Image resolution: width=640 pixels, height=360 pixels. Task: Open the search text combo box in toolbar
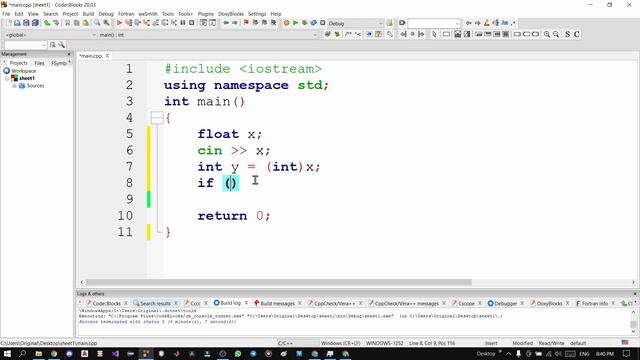coord(434,23)
